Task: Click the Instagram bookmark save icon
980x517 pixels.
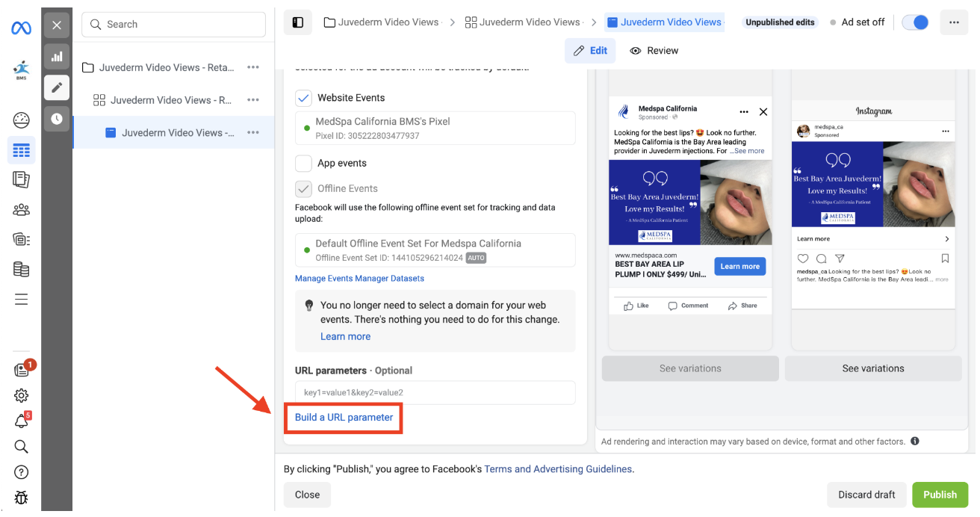Action: coord(945,258)
